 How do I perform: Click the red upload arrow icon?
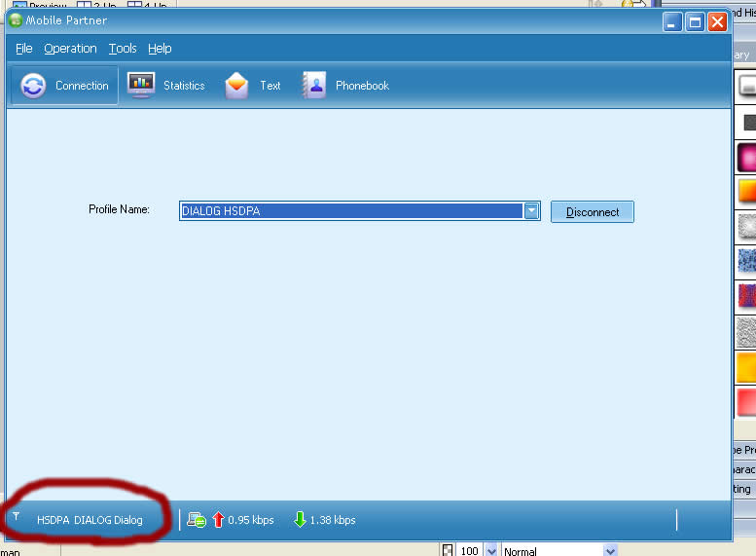pos(218,519)
